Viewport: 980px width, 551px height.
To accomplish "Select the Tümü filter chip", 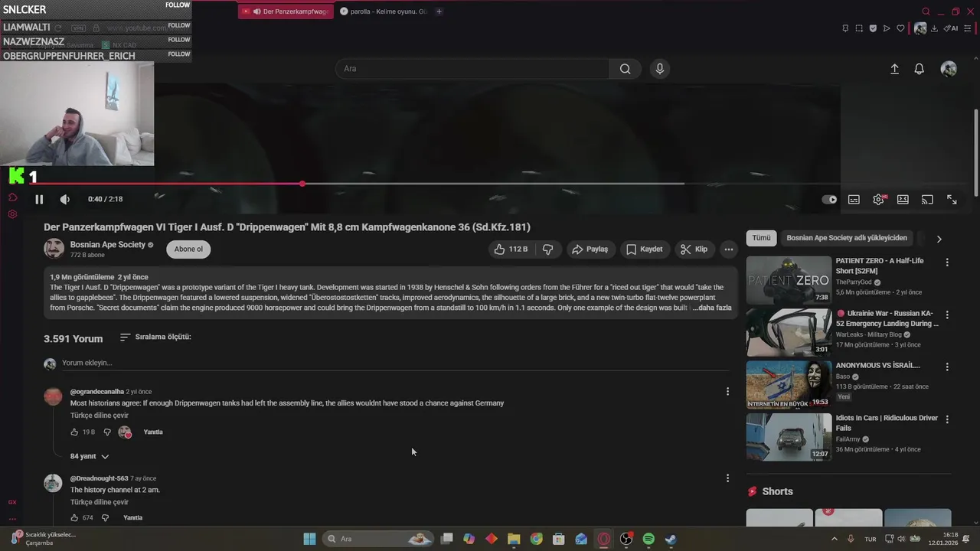I will 761,238.
